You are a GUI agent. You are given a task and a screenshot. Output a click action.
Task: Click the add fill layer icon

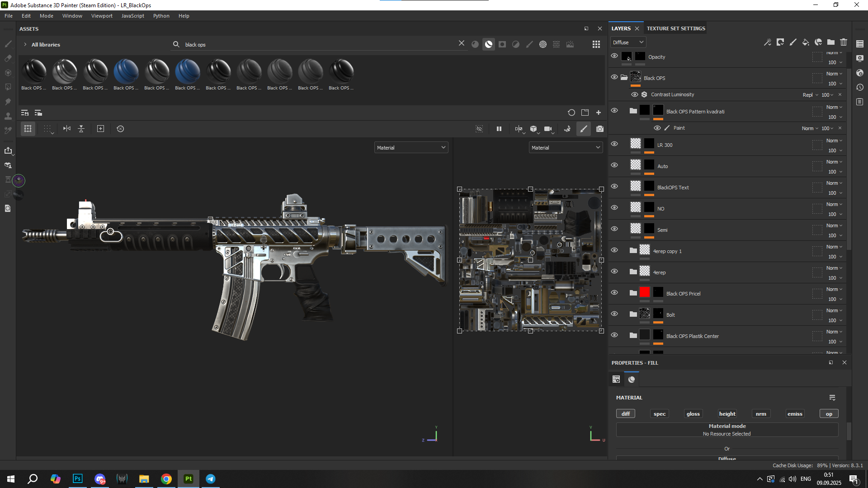[806, 42]
